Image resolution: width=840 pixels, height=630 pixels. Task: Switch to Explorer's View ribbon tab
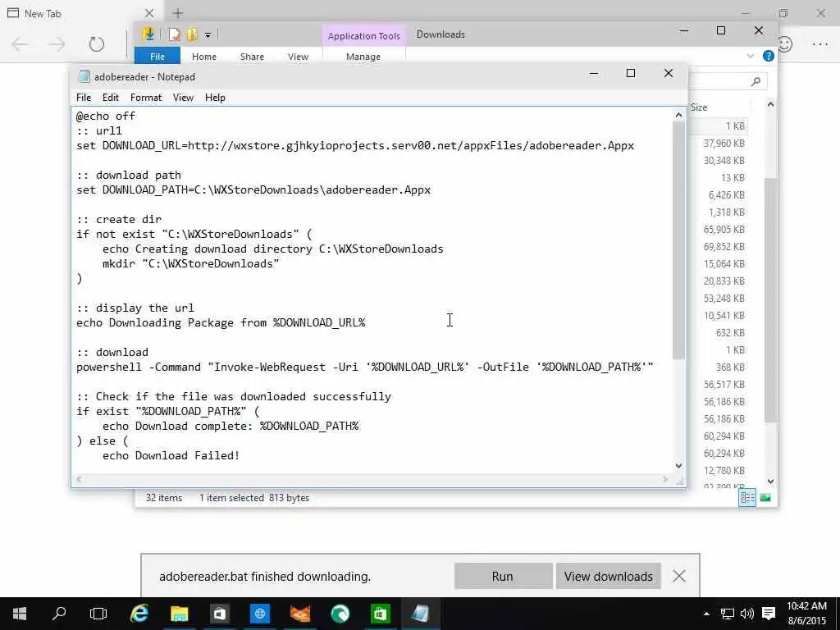click(298, 57)
